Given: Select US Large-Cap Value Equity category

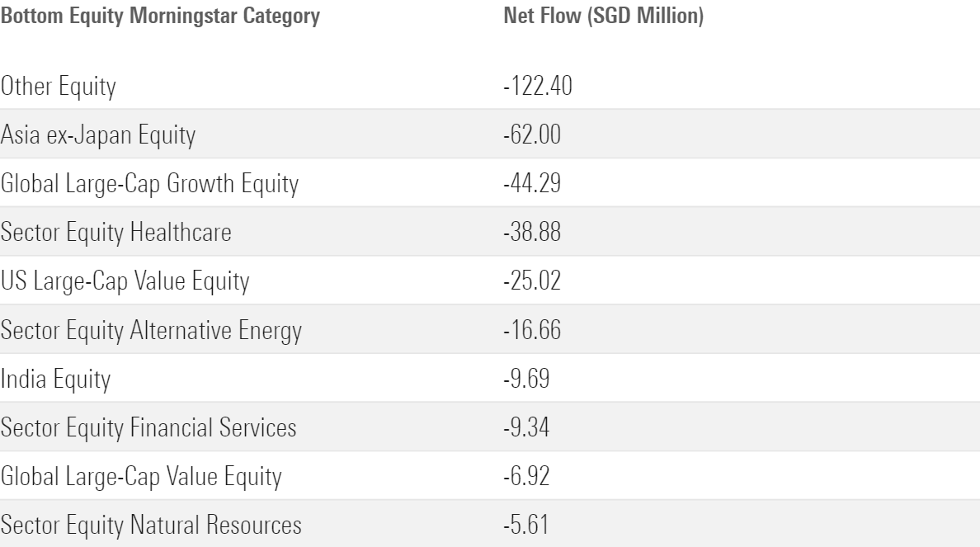Looking at the screenshot, I should [x=125, y=281].
